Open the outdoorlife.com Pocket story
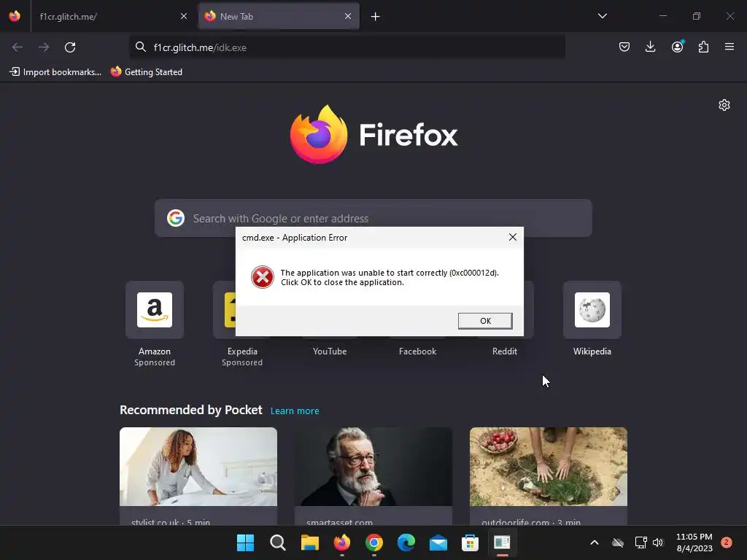 (x=549, y=476)
